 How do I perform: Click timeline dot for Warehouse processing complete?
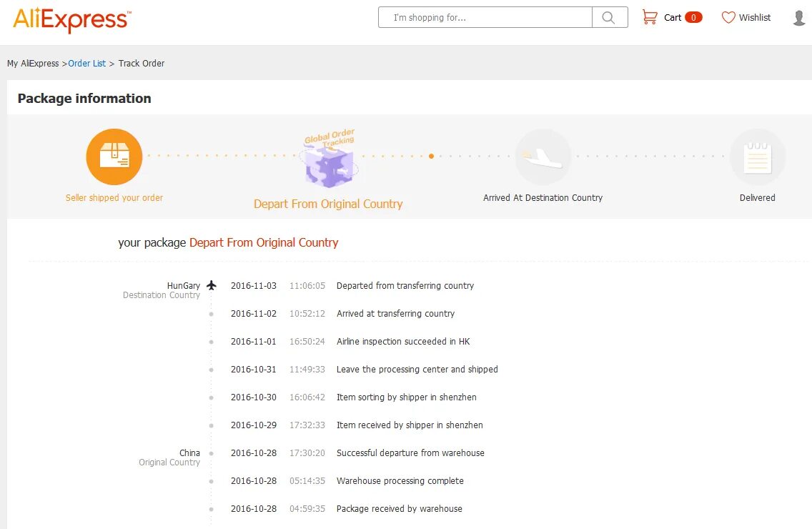pyautogui.click(x=212, y=481)
